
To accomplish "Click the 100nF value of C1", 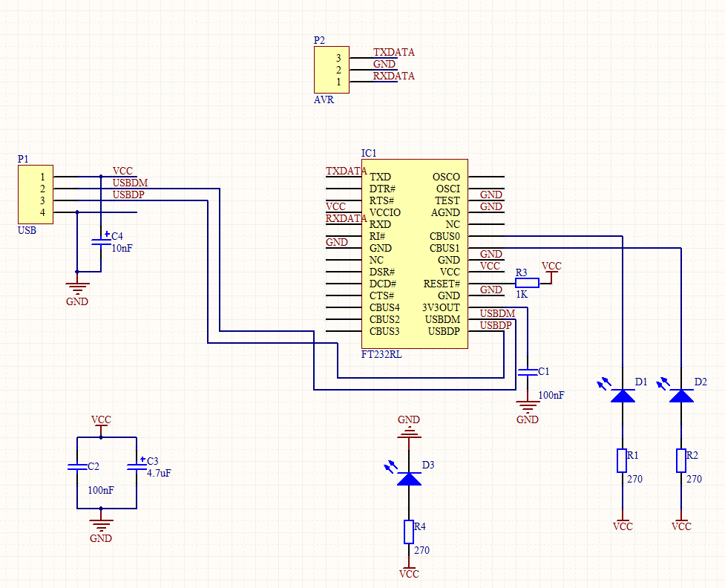I will (x=551, y=395).
